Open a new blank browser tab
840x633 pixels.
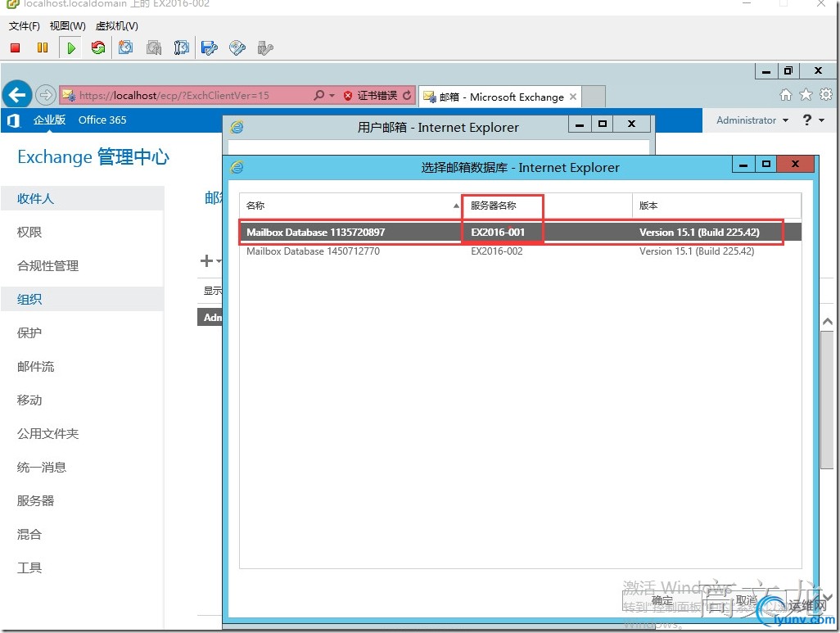tap(593, 97)
